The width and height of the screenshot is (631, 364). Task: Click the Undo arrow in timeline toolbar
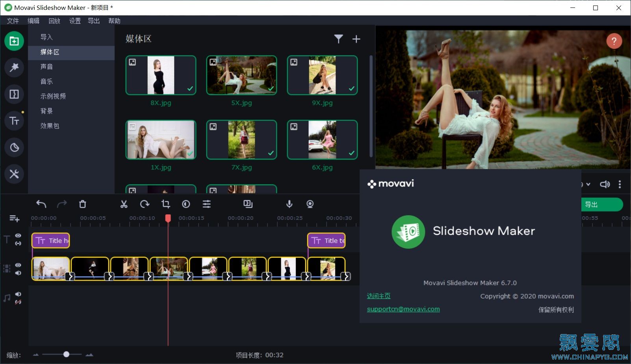coord(41,204)
